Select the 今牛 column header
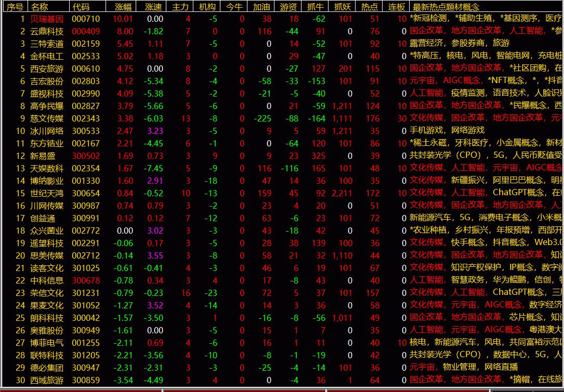Image resolution: width=564 pixels, height=392 pixels. tap(234, 6)
